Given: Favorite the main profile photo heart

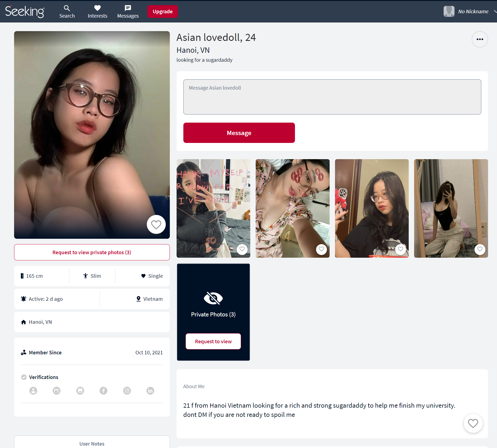Looking at the screenshot, I should coord(156,224).
